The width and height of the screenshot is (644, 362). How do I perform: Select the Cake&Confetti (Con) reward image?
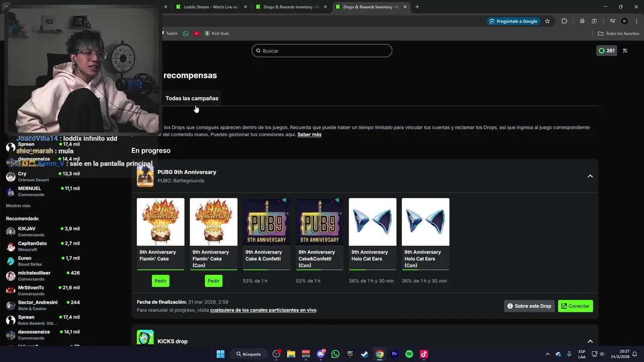pos(319,222)
